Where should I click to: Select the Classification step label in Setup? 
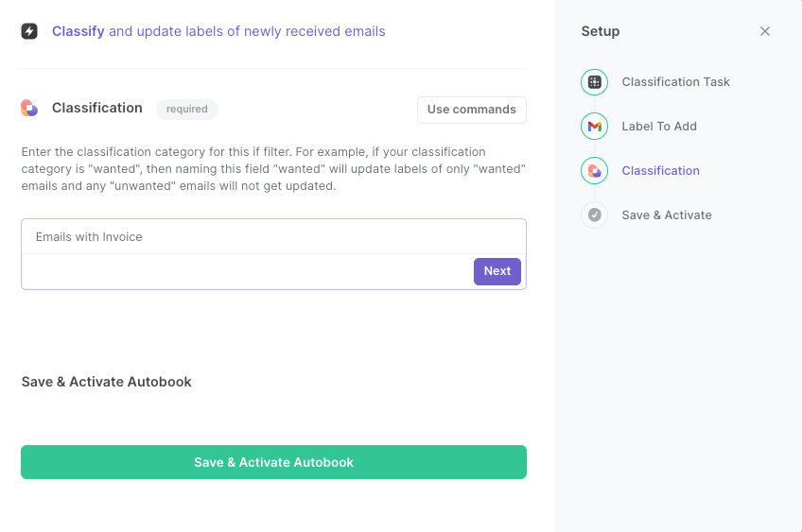(661, 171)
